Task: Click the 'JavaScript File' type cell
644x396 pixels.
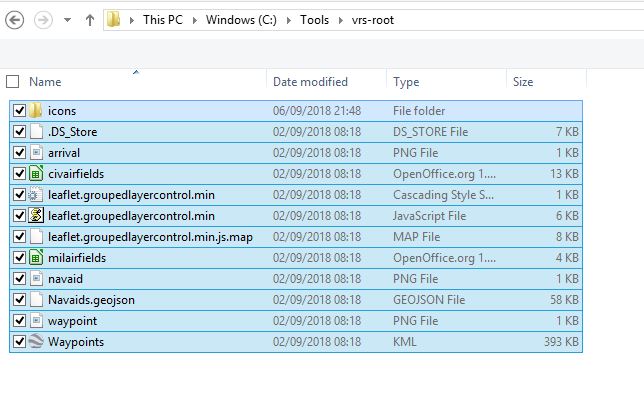Action: [x=429, y=216]
